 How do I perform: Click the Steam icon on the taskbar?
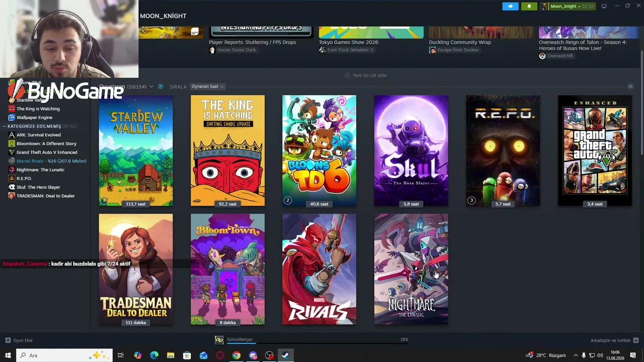(x=285, y=355)
